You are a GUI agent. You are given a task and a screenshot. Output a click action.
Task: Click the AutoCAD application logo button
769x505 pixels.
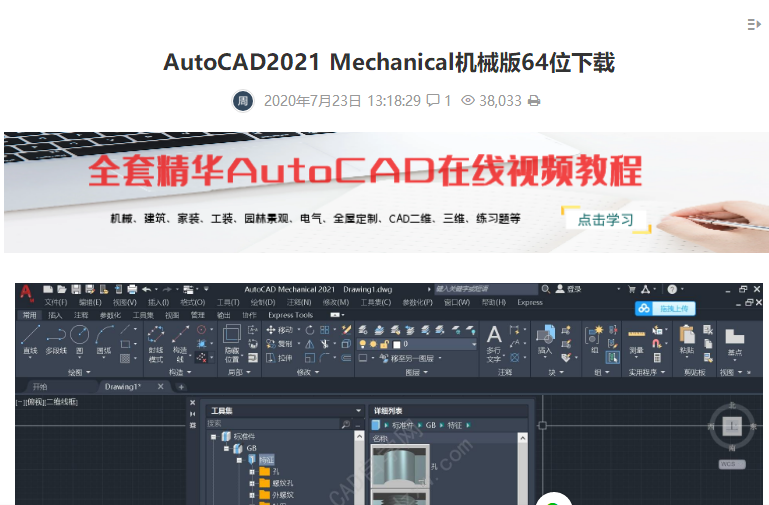point(26,292)
